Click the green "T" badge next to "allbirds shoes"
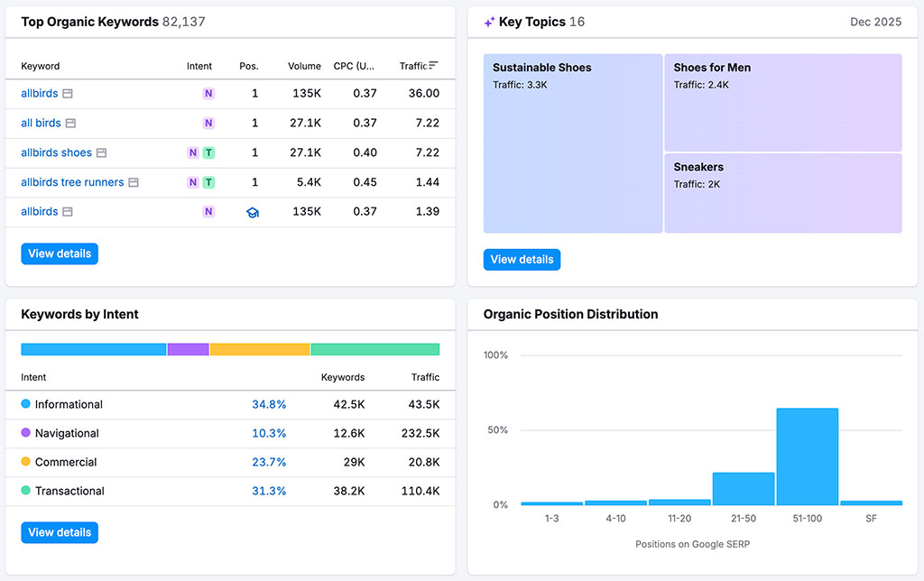Screen dimensions: 924x581 [208, 152]
